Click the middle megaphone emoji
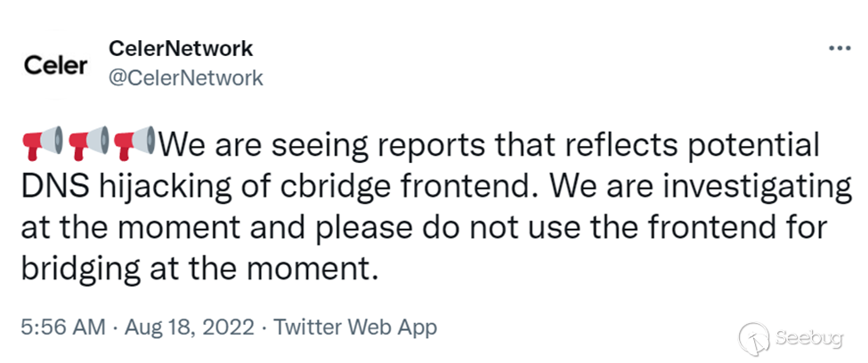Image resolution: width=868 pixels, height=363 pixels. click(x=88, y=143)
